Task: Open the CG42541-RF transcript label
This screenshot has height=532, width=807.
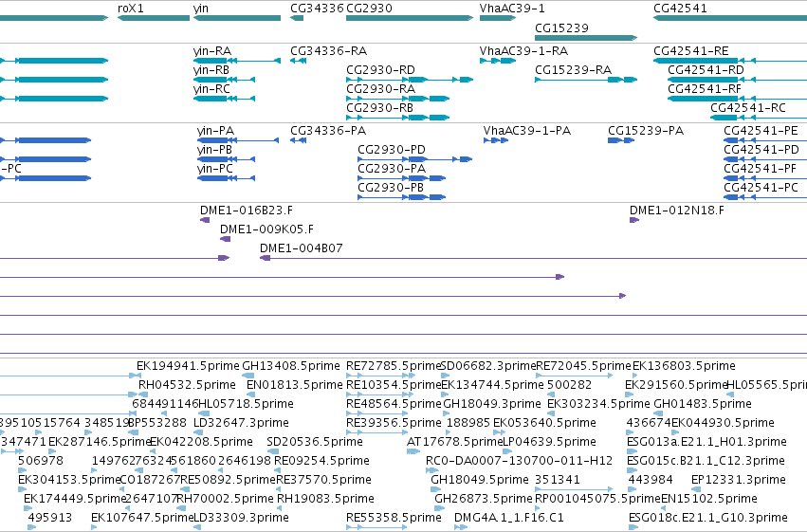Action: click(705, 89)
